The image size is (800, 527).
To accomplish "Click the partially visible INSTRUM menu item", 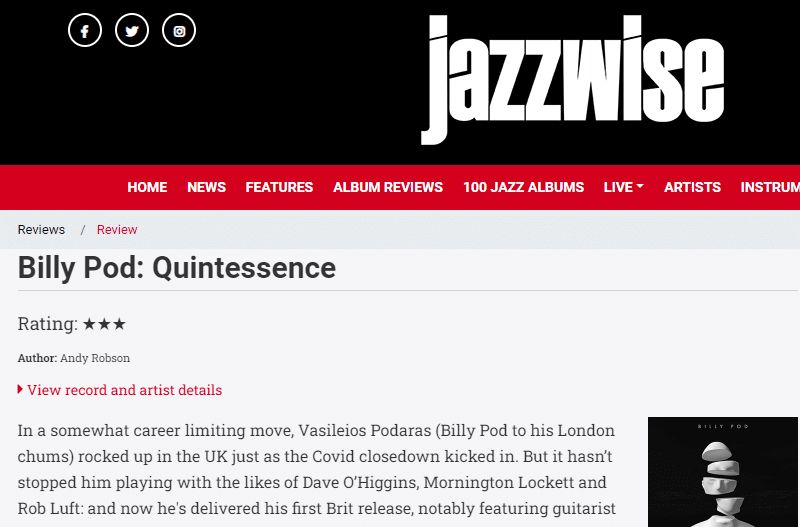I will pyautogui.click(x=770, y=187).
